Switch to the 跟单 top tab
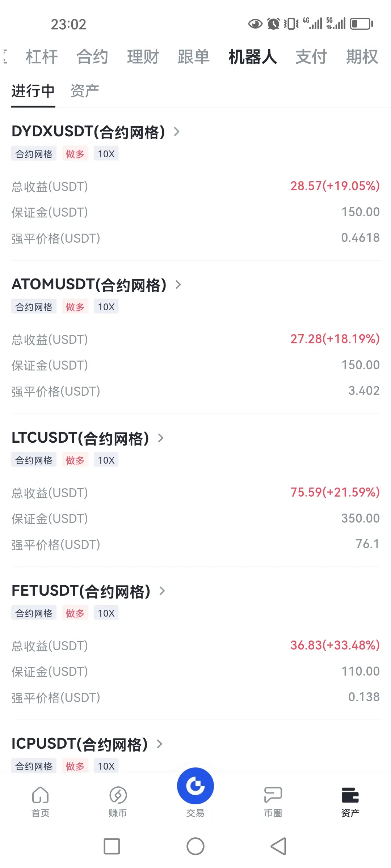 pos(194,57)
